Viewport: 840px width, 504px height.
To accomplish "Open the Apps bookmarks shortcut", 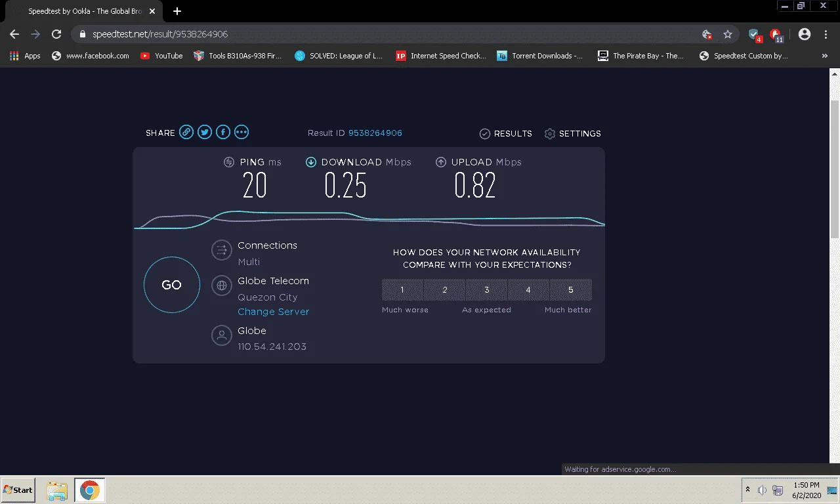I will tap(25, 56).
